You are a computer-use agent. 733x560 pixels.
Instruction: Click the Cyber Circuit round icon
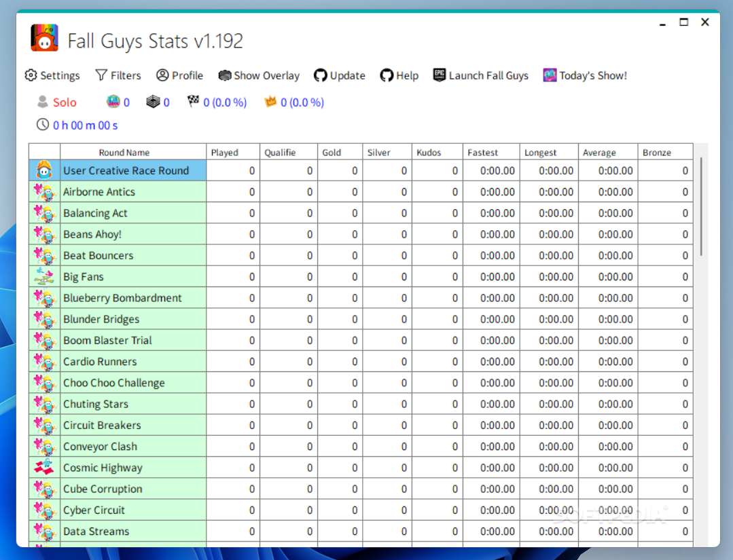(44, 510)
